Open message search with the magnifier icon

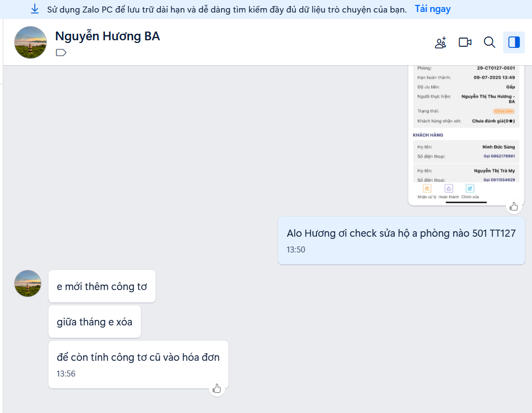click(490, 42)
